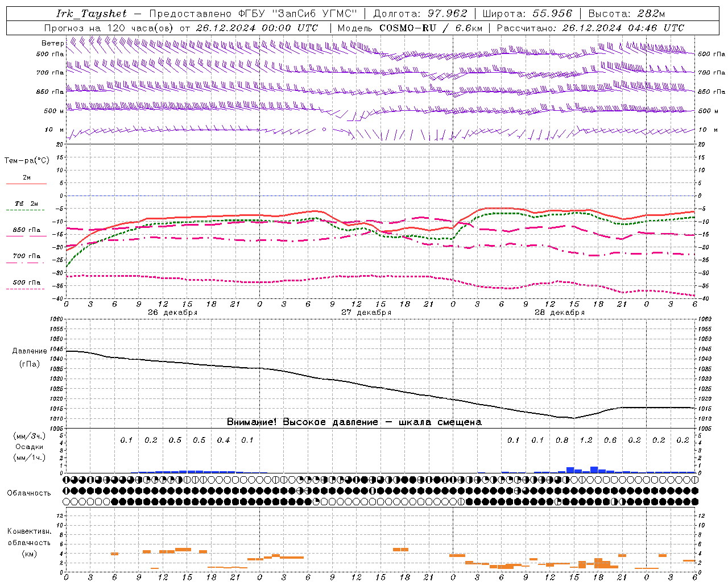Click the Прогноз на 120 часа(ов) text
The height and width of the screenshot is (582, 728).
pyautogui.click(x=109, y=28)
